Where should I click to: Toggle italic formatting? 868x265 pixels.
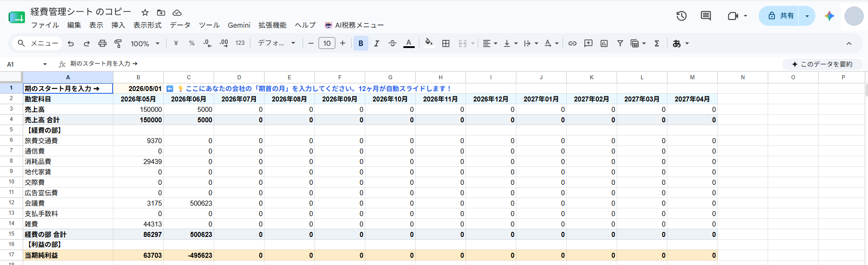(377, 43)
